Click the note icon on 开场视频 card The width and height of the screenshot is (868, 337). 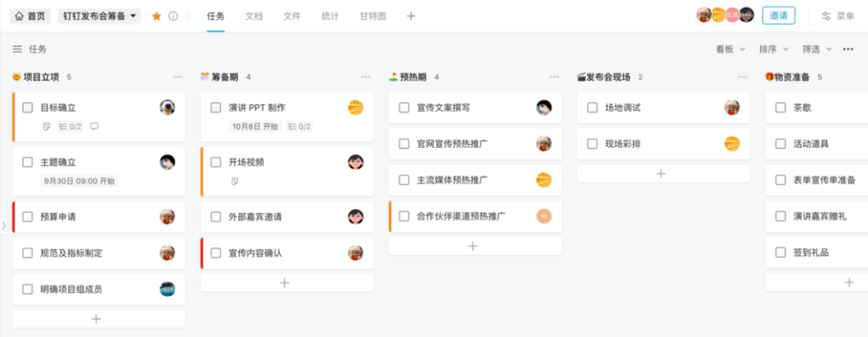click(x=235, y=181)
